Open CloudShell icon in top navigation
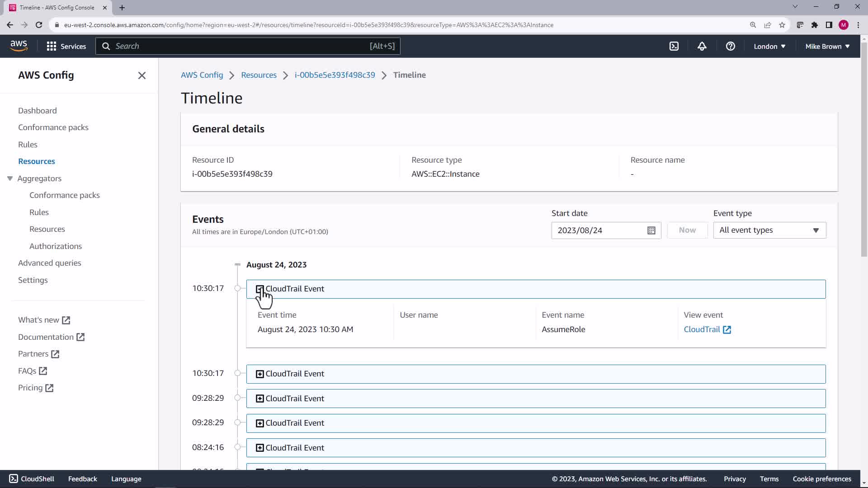 click(674, 46)
